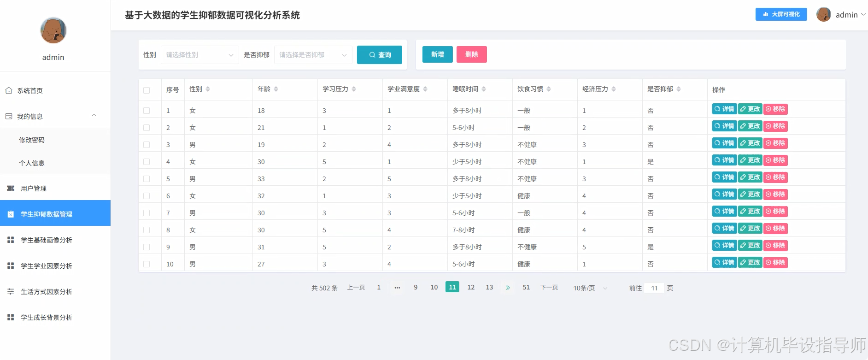Sort table by 经济压力 column arrows

point(614,89)
